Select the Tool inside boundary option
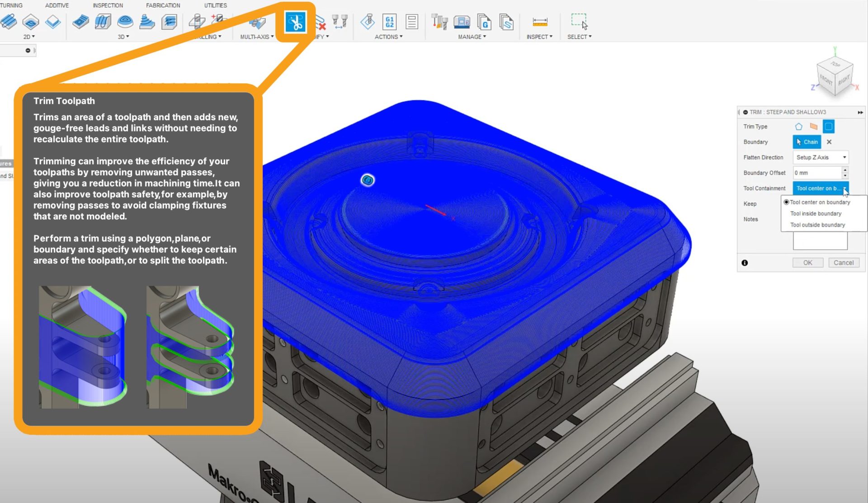The width and height of the screenshot is (868, 503). coord(816,214)
